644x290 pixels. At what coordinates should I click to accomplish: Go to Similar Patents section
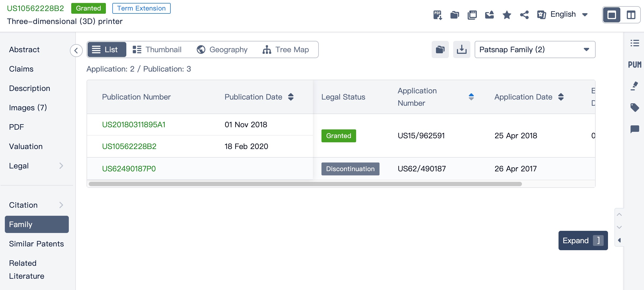tap(36, 244)
